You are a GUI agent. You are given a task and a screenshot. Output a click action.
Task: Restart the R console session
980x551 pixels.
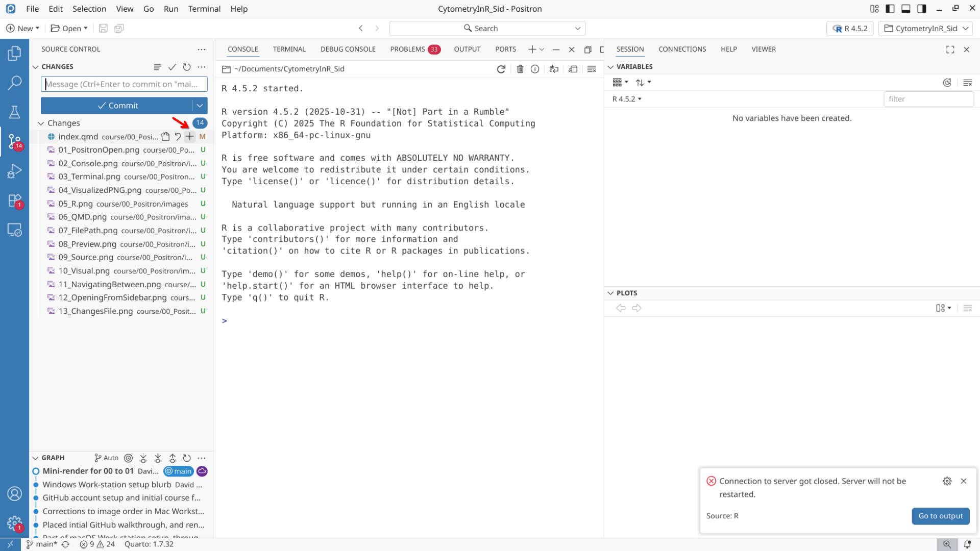pos(501,69)
